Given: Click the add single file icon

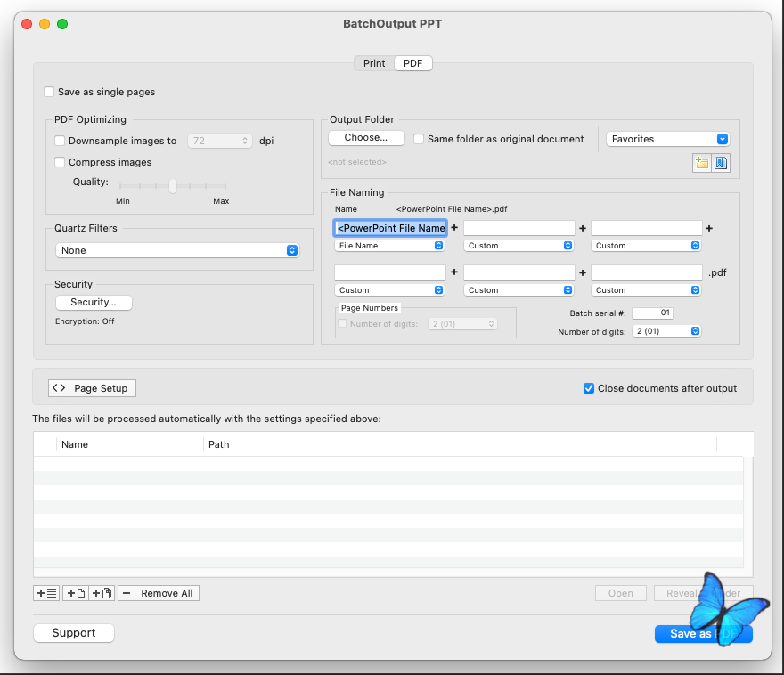Looking at the screenshot, I should pyautogui.click(x=76, y=593).
